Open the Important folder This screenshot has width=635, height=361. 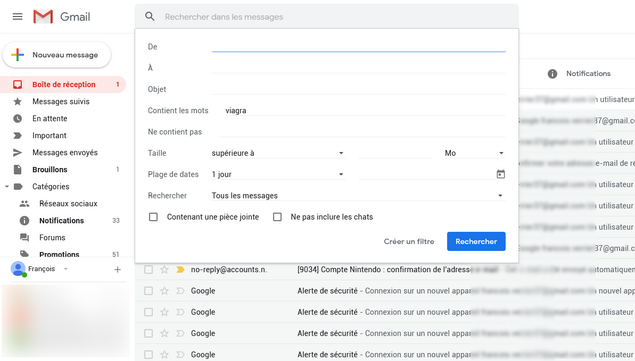coord(49,135)
